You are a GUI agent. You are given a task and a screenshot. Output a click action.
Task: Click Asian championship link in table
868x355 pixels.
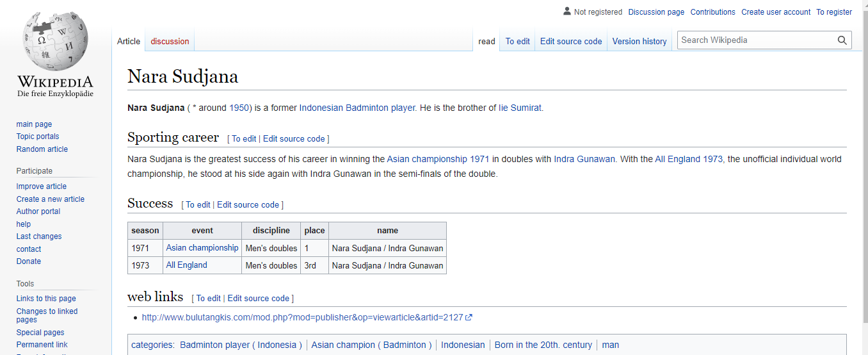coord(202,248)
